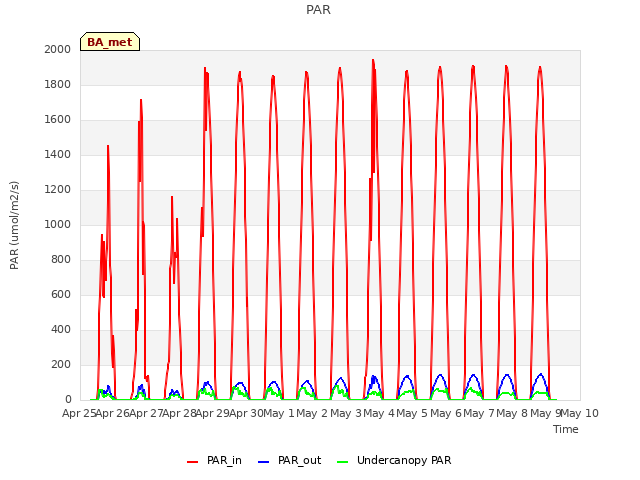Click the Apr 28 x-axis date label

click(x=179, y=413)
